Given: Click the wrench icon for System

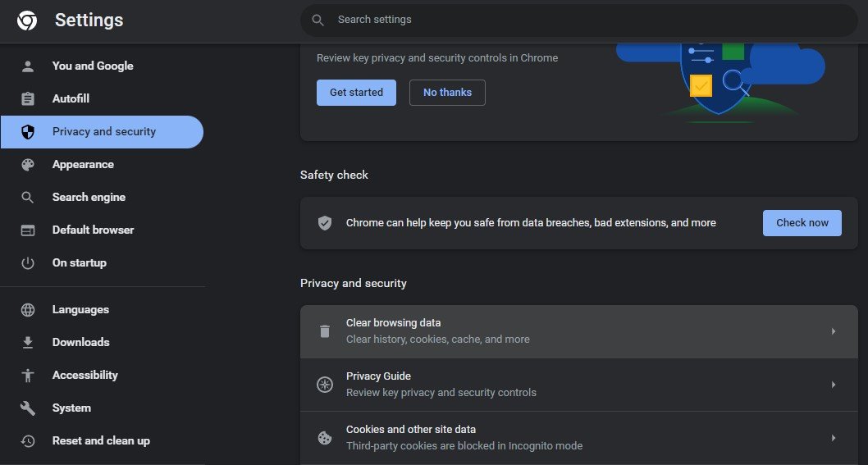Looking at the screenshot, I should click(28, 408).
